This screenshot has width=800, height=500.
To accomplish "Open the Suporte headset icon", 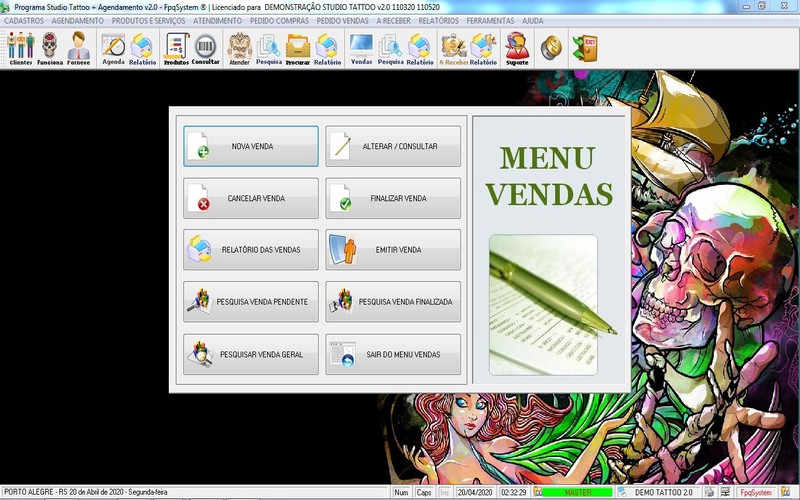I will tap(517, 48).
